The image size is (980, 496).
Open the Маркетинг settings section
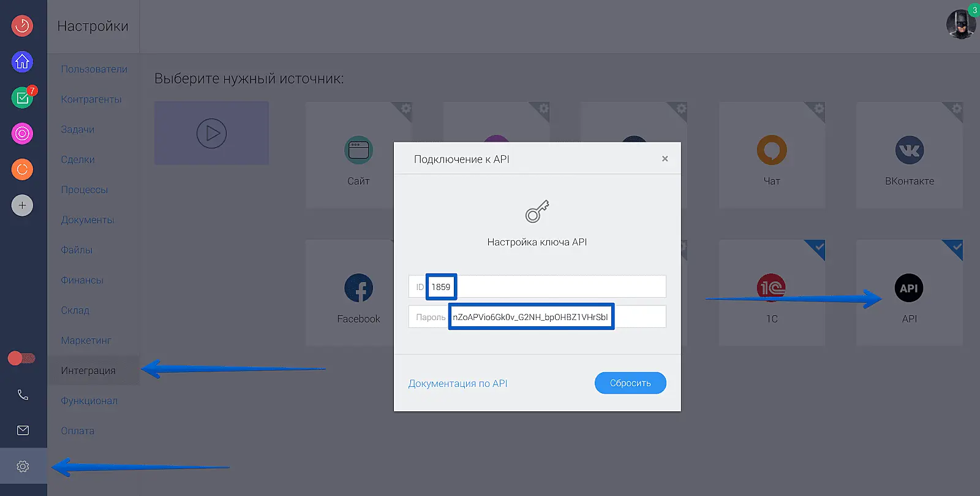(x=86, y=340)
